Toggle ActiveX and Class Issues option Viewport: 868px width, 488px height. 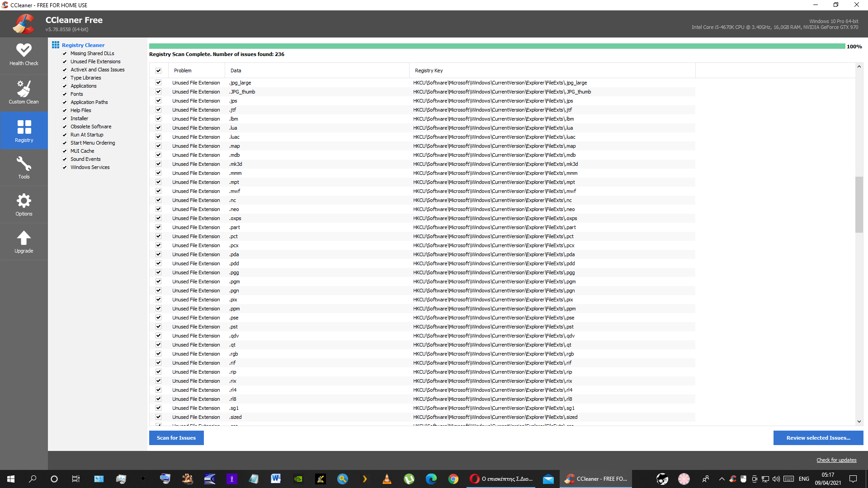tap(65, 70)
